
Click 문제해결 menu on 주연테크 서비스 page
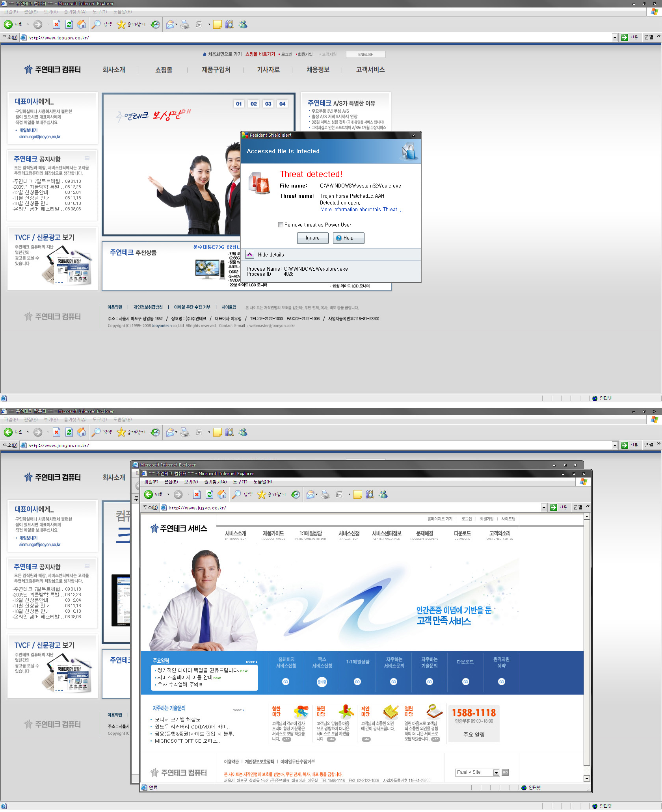point(424,535)
